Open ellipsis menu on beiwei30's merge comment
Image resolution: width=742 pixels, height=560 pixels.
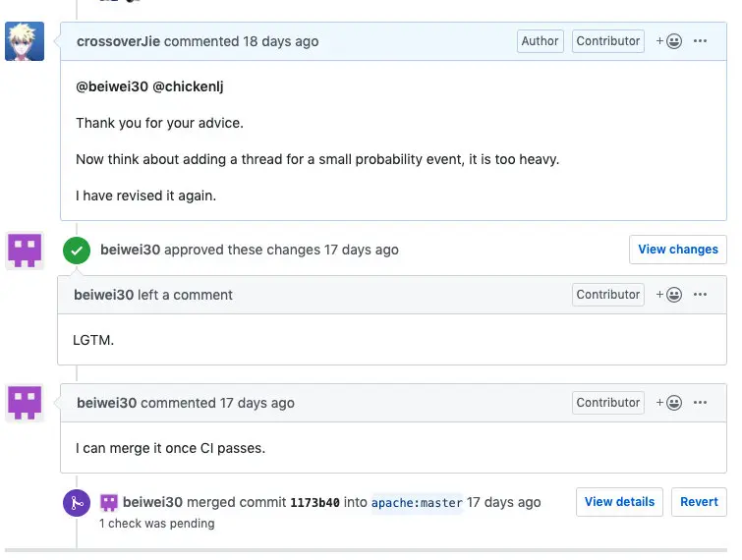point(700,403)
